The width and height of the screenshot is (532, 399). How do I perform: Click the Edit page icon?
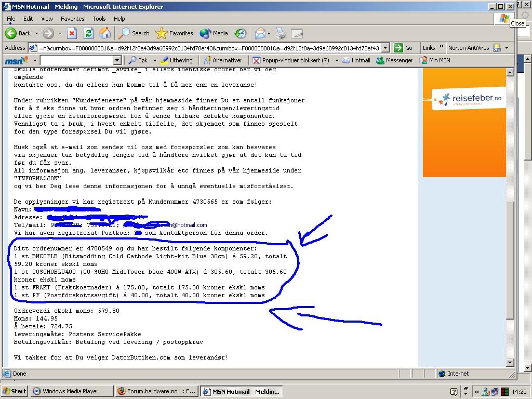click(297, 33)
